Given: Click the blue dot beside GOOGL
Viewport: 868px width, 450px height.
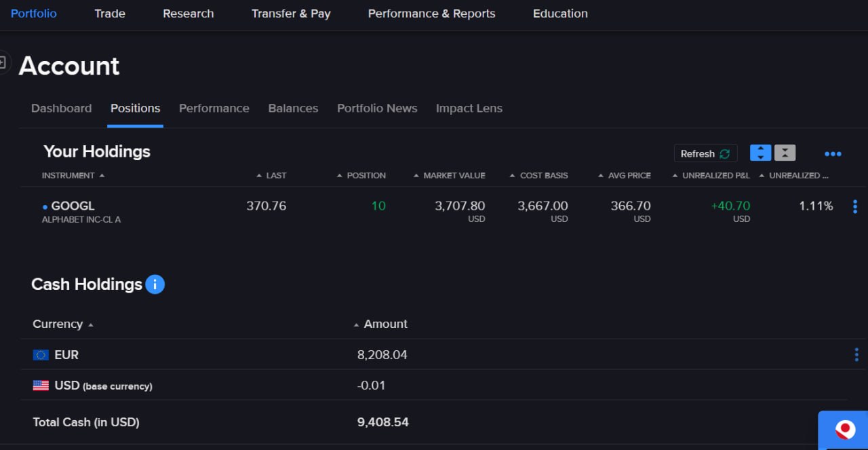Looking at the screenshot, I should [45, 206].
